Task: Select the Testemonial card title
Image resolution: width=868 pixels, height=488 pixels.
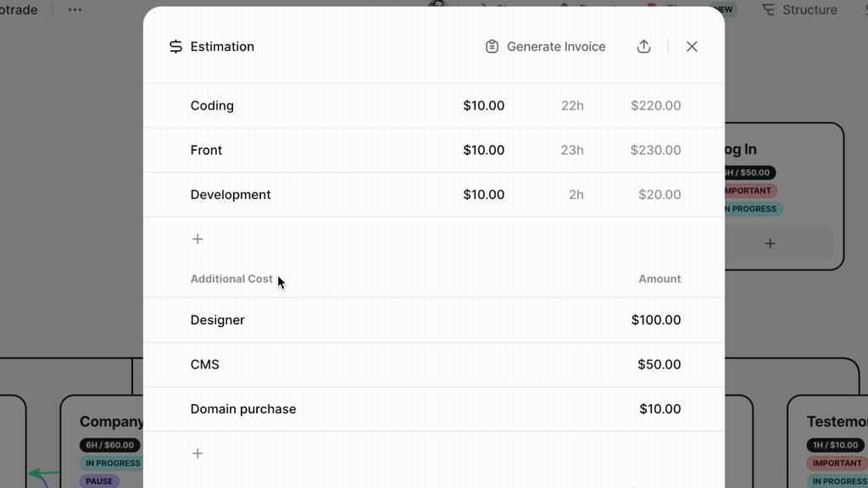Action: pos(837,422)
